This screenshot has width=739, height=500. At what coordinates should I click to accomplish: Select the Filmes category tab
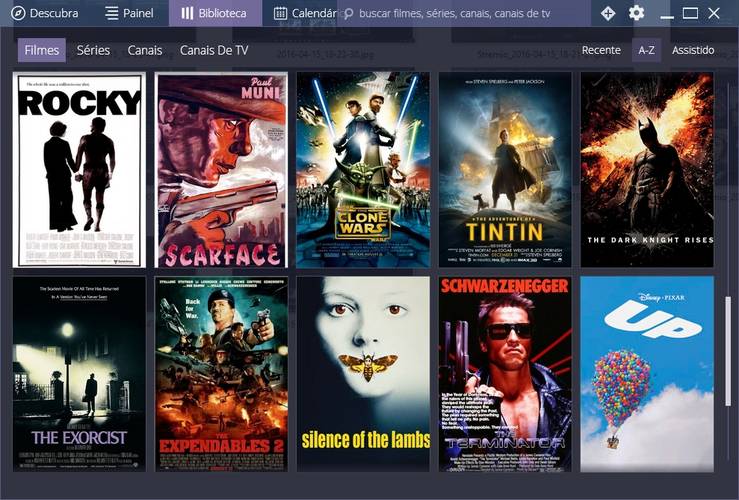pyautogui.click(x=42, y=50)
